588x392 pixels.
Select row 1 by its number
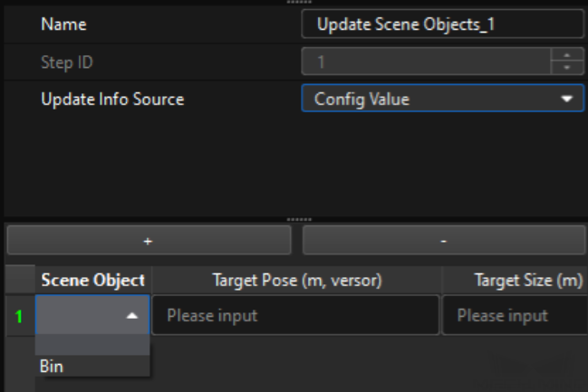point(17,316)
